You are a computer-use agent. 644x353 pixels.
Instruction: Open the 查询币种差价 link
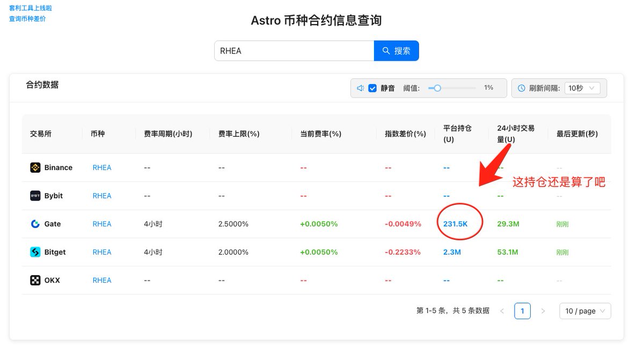(x=27, y=19)
